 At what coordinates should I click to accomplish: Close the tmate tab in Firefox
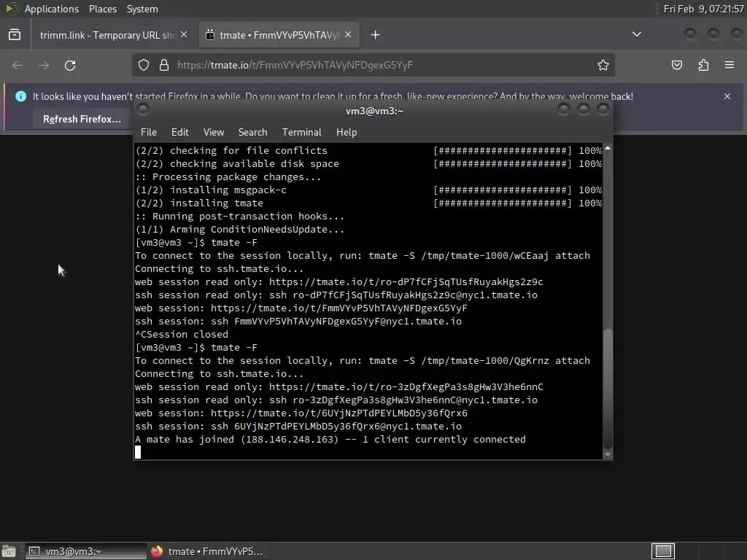348,35
